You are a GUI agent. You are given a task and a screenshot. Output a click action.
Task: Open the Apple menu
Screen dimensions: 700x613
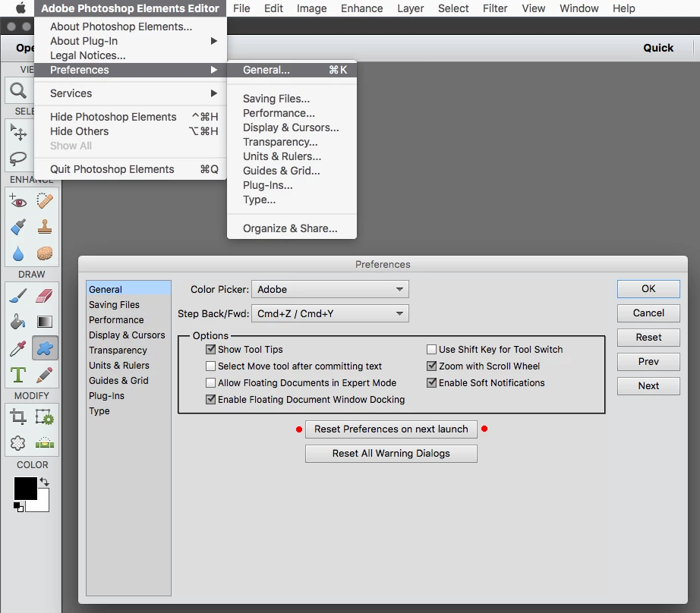20,8
